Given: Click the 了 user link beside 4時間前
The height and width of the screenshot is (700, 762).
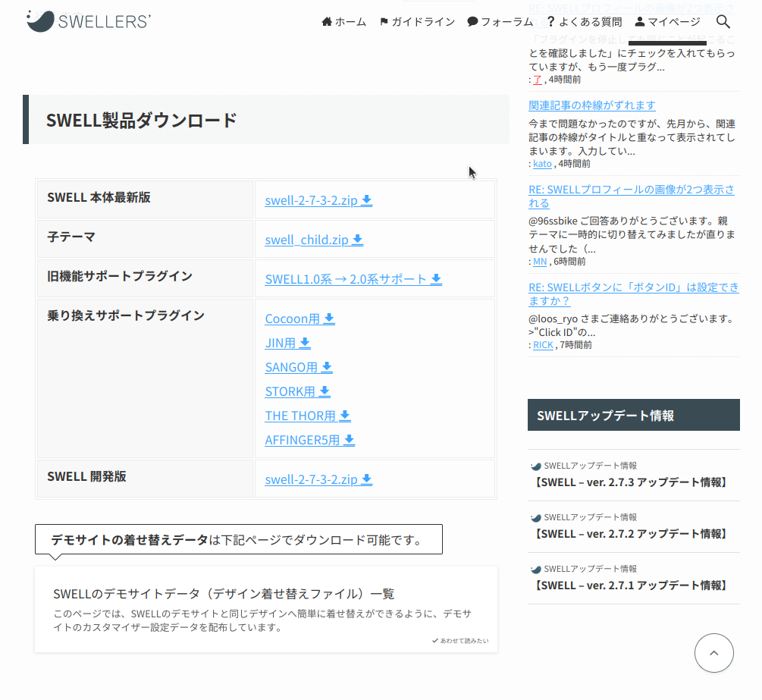Looking at the screenshot, I should 538,80.
